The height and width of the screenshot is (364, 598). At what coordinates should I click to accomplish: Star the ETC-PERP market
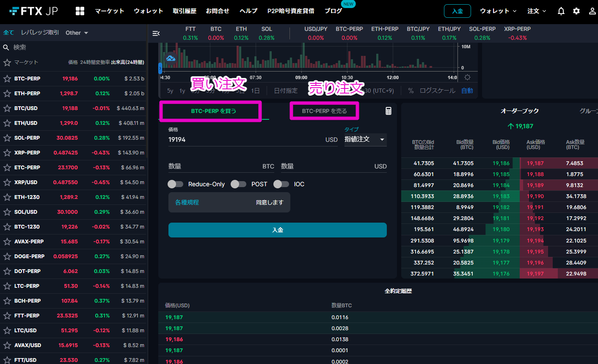point(7,168)
